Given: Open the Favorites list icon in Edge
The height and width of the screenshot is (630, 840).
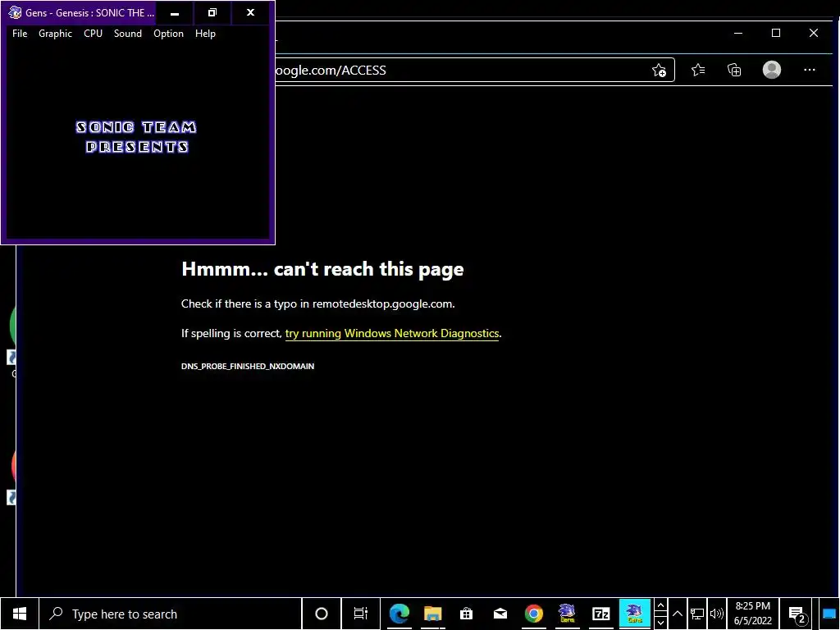Looking at the screenshot, I should coord(698,71).
